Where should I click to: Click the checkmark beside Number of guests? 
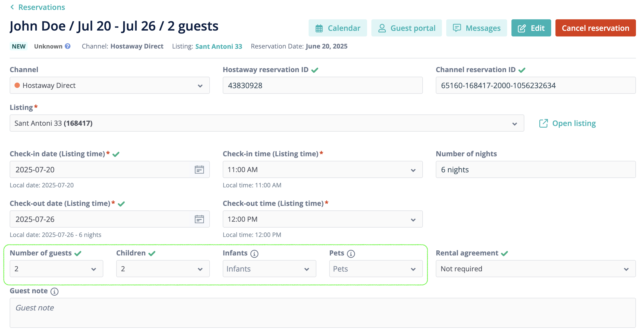click(x=78, y=253)
